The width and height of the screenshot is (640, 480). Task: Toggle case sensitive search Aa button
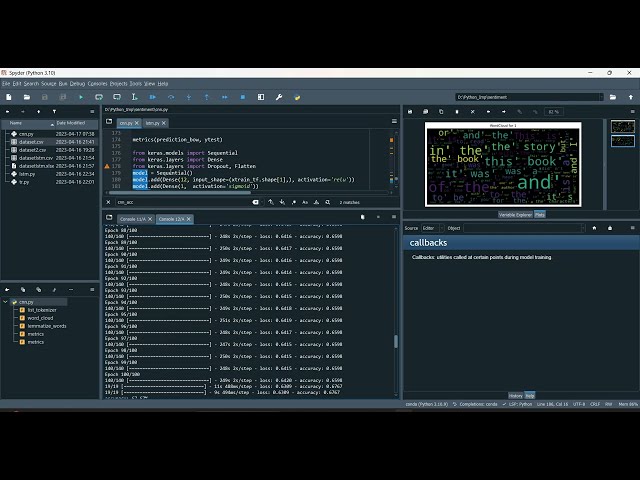pos(305,202)
